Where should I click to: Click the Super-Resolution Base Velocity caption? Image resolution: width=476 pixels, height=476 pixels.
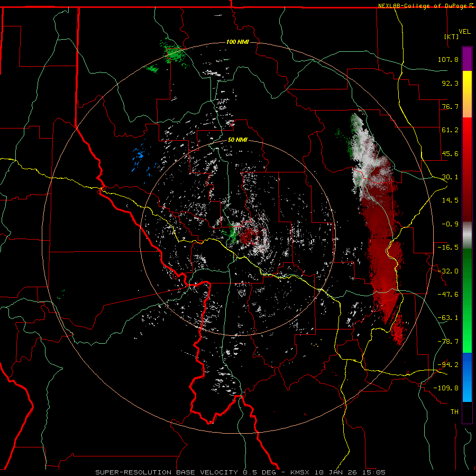point(241,472)
